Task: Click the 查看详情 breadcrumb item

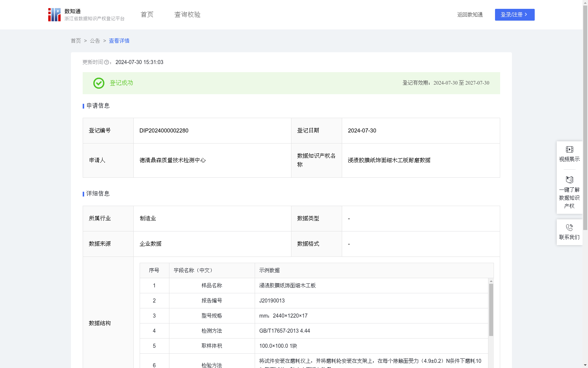Action: (x=119, y=41)
